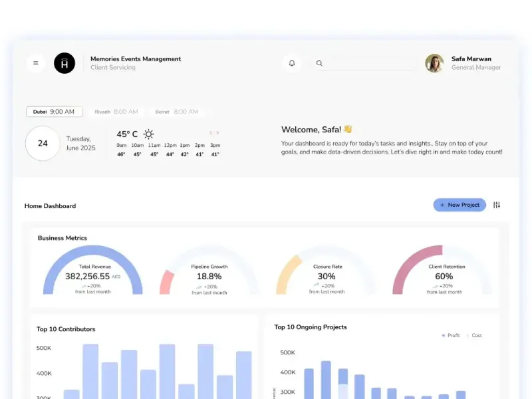Click the Home Dashboard heading

coord(51,206)
